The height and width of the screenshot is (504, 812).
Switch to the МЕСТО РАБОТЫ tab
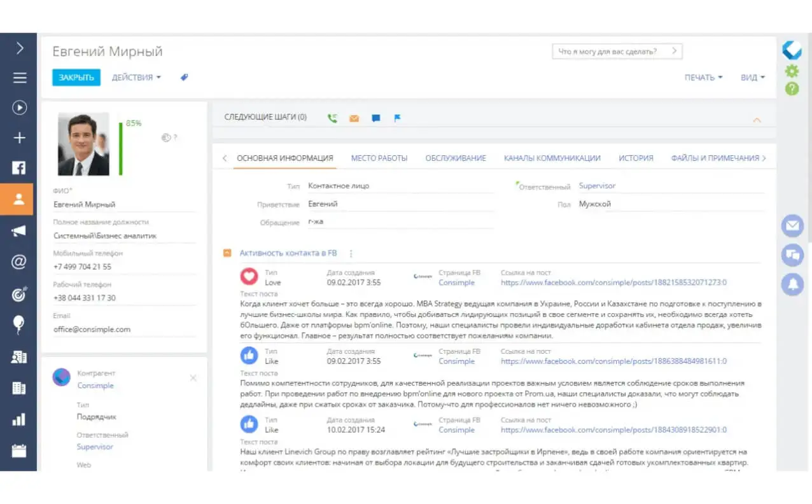(x=379, y=158)
